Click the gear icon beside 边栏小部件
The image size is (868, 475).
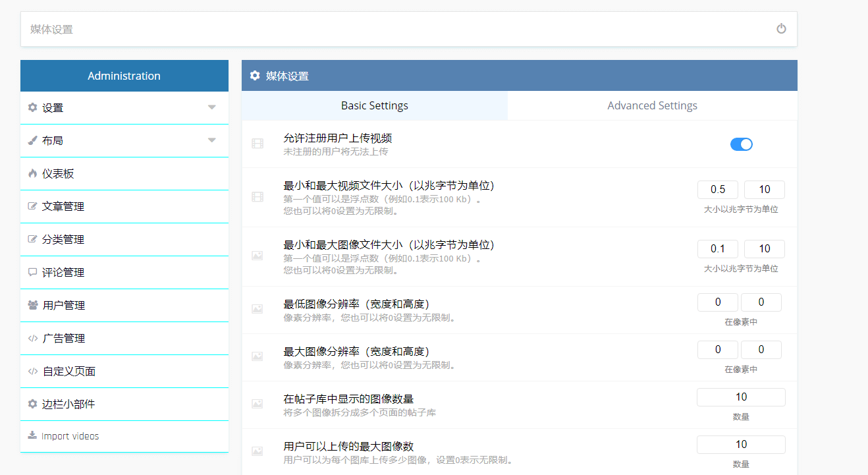click(x=32, y=404)
